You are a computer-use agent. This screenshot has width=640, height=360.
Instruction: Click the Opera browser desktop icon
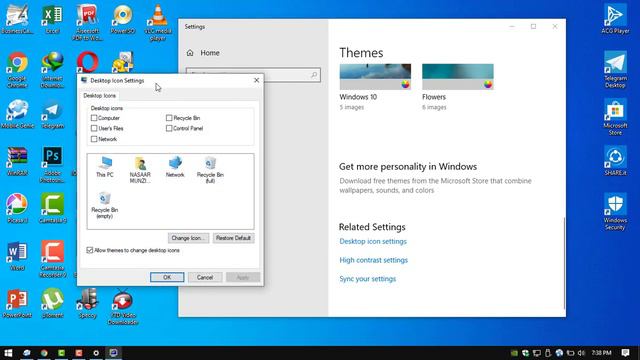click(87, 62)
